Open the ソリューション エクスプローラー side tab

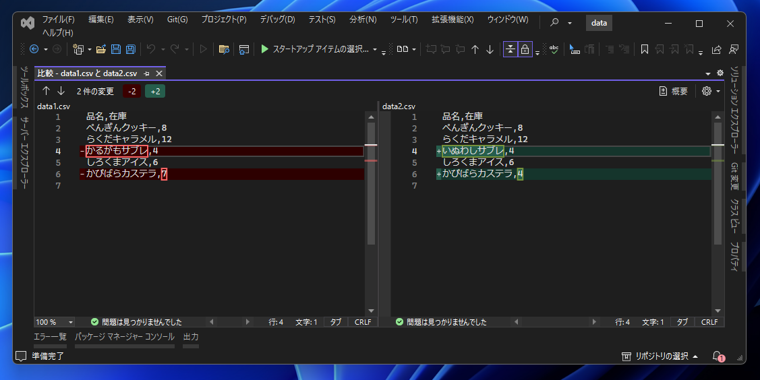tap(735, 110)
